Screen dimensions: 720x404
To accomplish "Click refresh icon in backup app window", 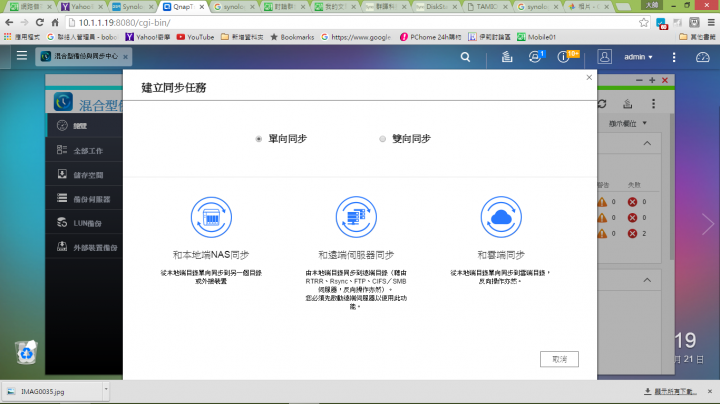I will [x=602, y=104].
